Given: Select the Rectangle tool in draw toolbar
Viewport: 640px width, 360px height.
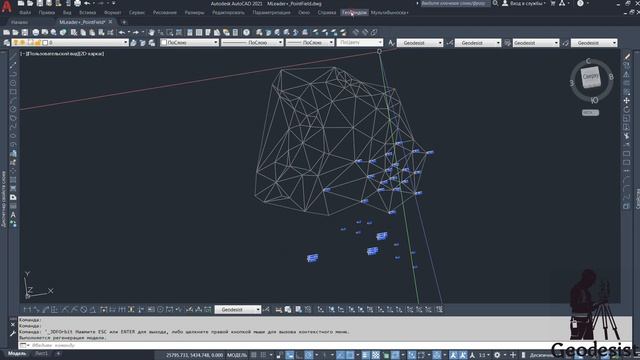Looking at the screenshot, I should pos(13,92).
